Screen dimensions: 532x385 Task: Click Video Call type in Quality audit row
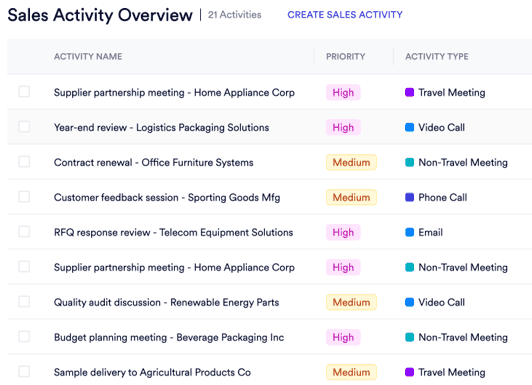441,302
